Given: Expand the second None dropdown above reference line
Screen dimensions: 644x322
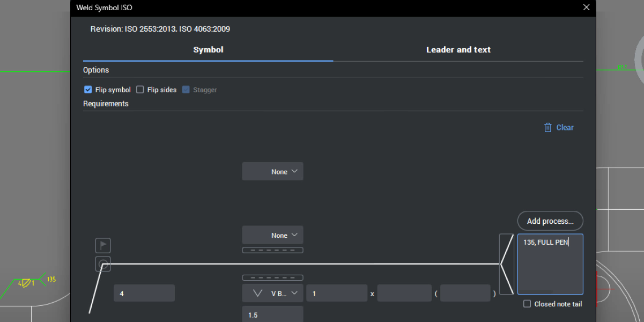Looking at the screenshot, I should pos(272,235).
